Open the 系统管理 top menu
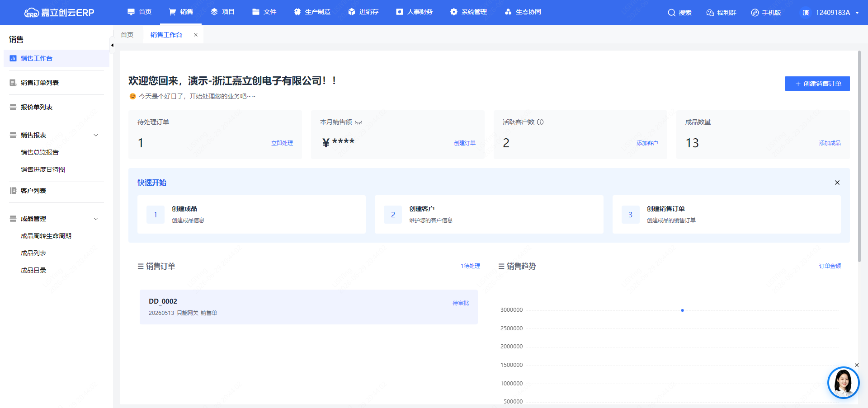The height and width of the screenshot is (408, 868). [469, 12]
